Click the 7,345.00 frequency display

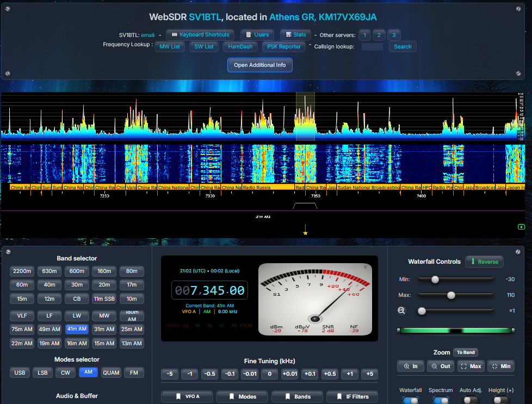[209, 290]
